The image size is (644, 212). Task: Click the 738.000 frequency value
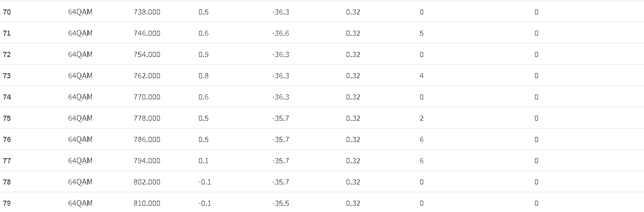point(147,12)
